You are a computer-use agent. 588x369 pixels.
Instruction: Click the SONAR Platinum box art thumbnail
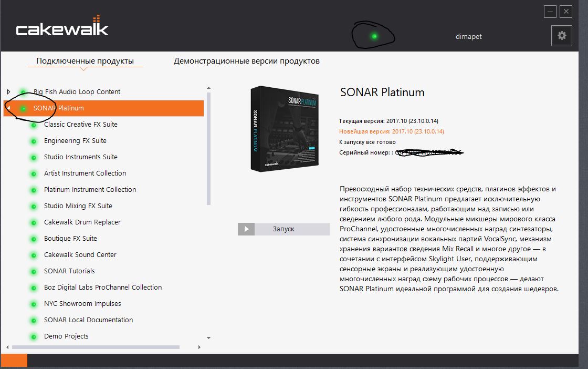pyautogui.click(x=285, y=129)
